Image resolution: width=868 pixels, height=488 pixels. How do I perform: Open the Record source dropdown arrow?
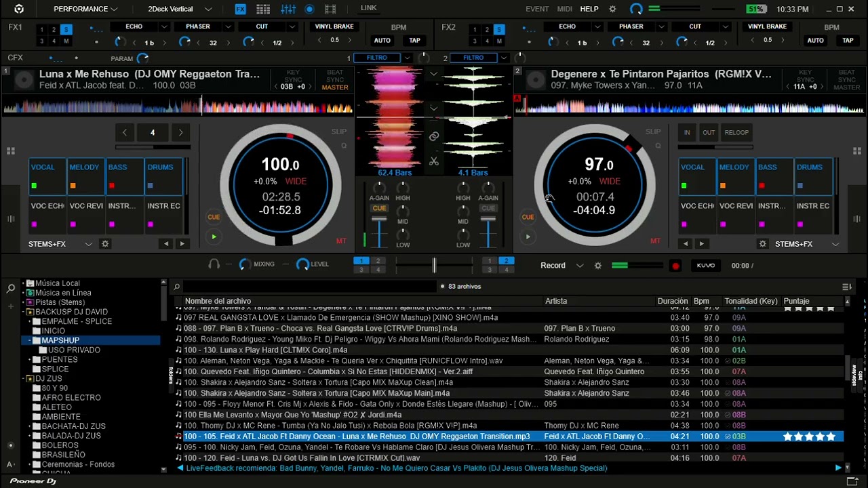[x=580, y=266]
